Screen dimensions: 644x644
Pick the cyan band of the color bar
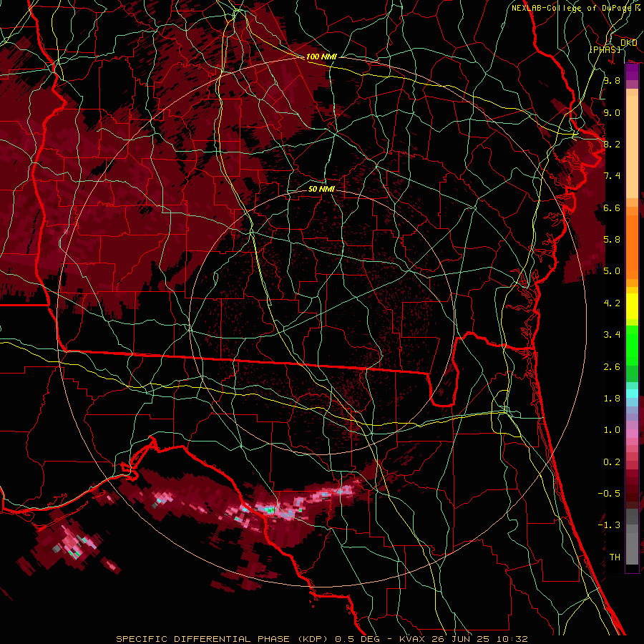(632, 394)
